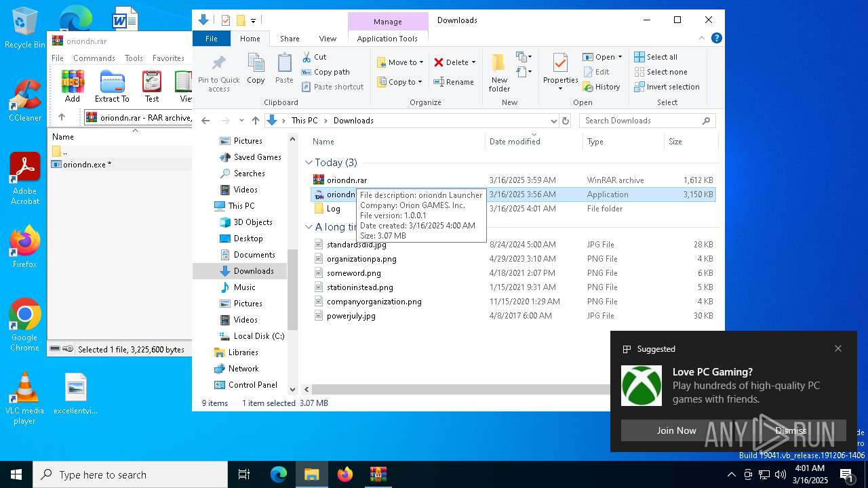Image resolution: width=868 pixels, height=488 pixels.
Task: Select Saved Games in navigation pane
Action: [257, 157]
